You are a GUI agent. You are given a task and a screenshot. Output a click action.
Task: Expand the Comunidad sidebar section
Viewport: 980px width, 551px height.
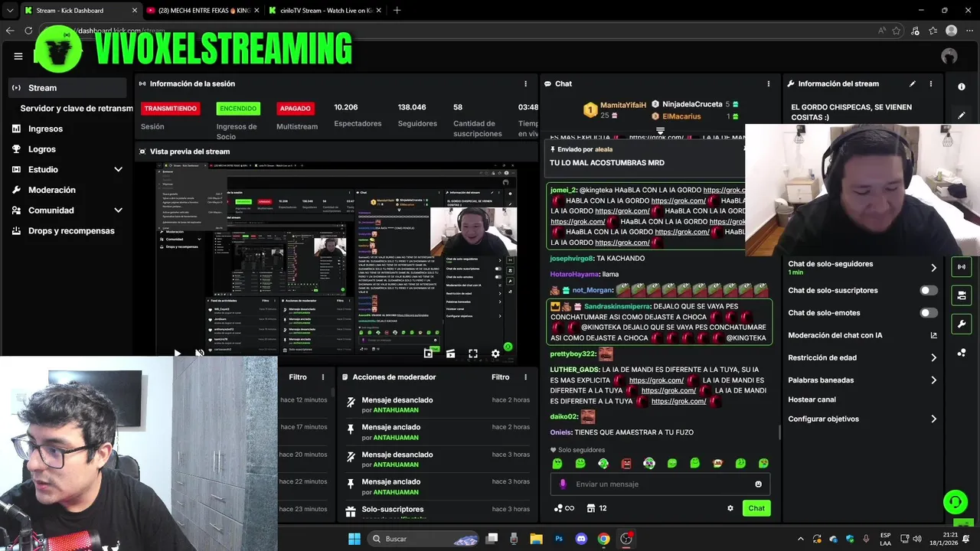click(119, 210)
